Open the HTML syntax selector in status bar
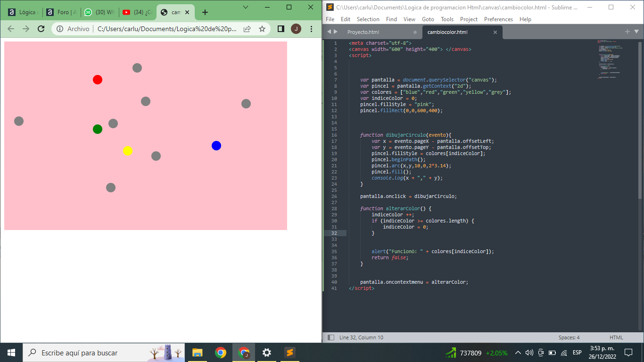The height and width of the screenshot is (362, 644). point(616,337)
